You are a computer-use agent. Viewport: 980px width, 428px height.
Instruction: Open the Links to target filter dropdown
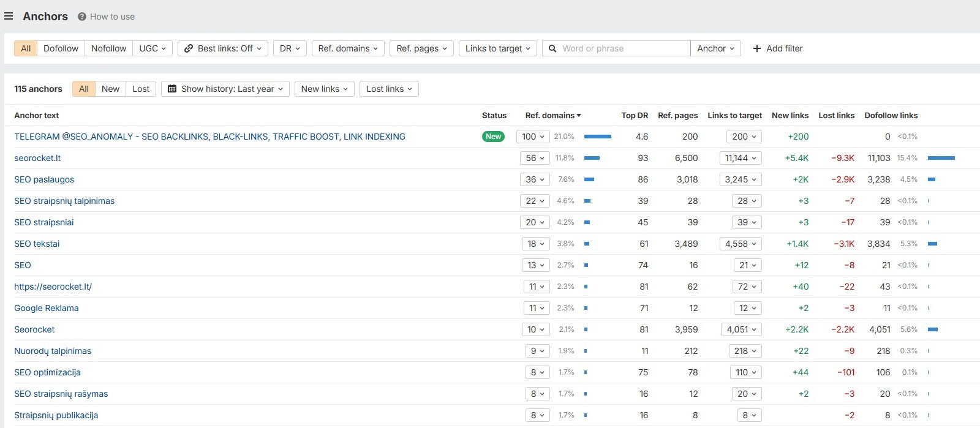[x=497, y=48]
